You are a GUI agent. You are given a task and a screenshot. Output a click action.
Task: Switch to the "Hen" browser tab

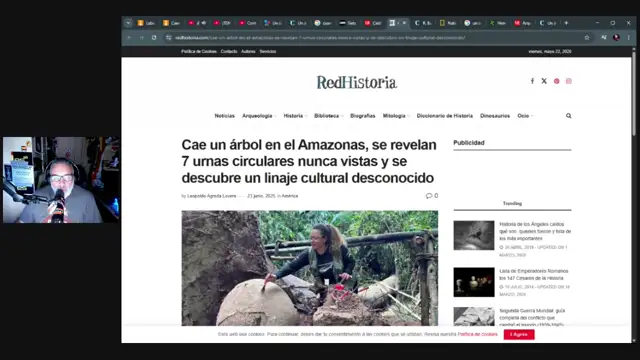click(498, 23)
